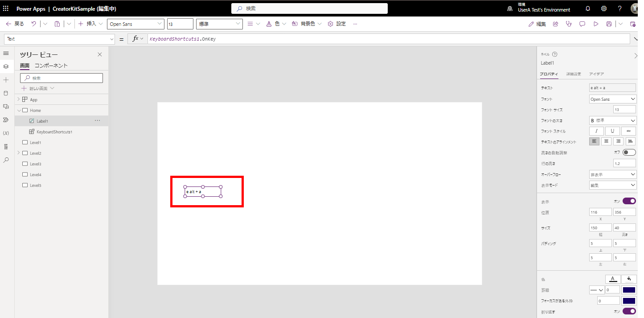The height and width of the screenshot is (318, 644).
Task: Switch to the 詳細設定 tab
Action: click(x=574, y=74)
